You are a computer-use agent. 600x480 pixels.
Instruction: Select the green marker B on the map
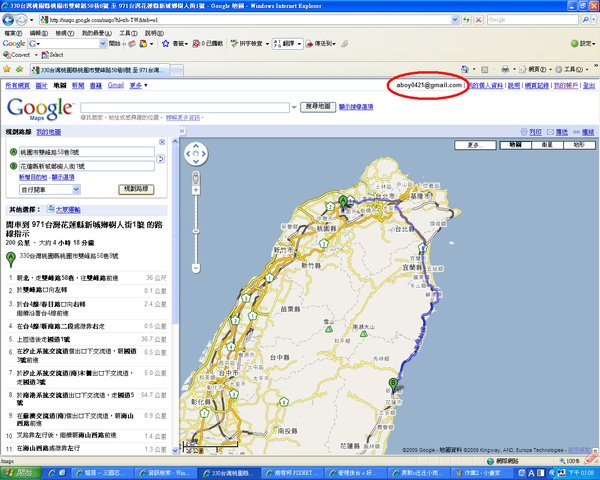tap(393, 385)
